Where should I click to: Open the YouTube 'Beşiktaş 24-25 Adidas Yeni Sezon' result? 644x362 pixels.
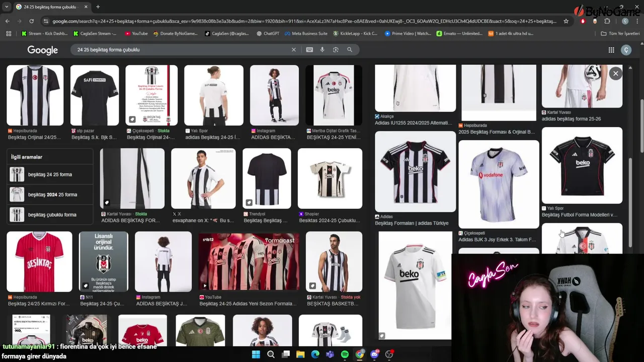point(249,261)
